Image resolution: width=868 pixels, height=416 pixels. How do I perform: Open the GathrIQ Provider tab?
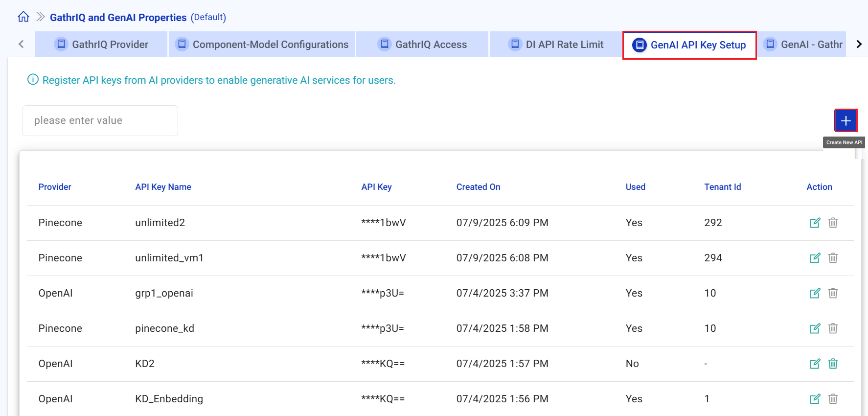tap(101, 45)
